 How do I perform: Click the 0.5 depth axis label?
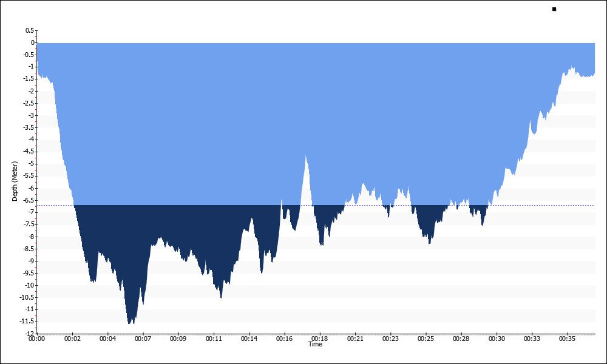pos(30,30)
